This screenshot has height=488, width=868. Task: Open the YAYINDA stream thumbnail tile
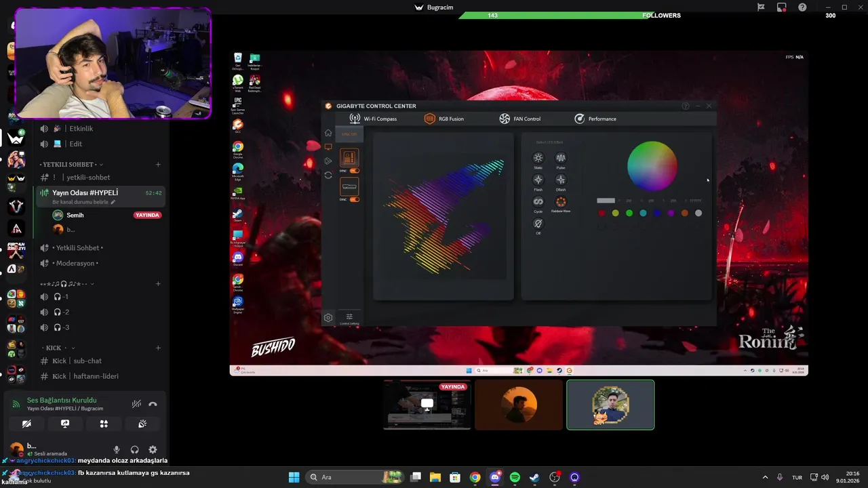click(427, 405)
